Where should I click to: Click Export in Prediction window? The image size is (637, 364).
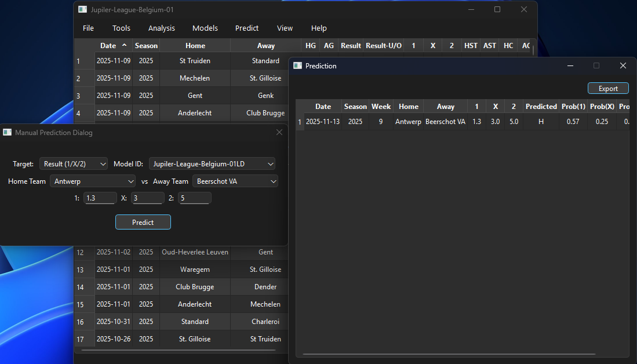point(608,89)
